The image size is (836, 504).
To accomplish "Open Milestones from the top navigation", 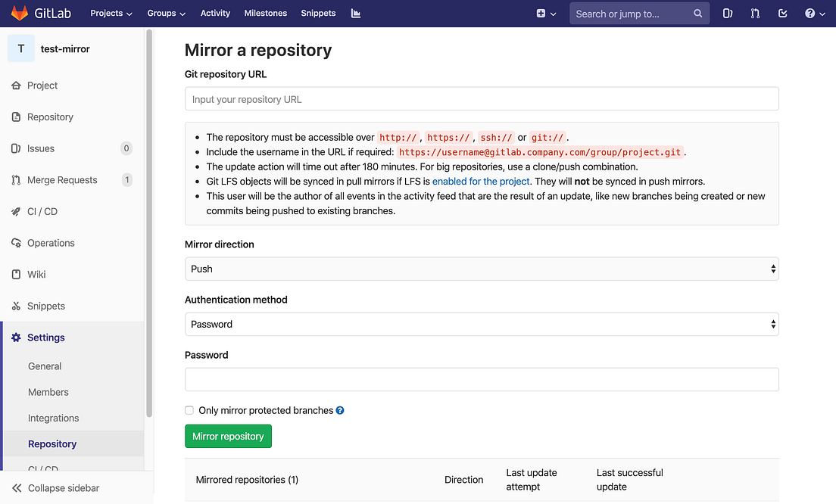I will 266,13.
